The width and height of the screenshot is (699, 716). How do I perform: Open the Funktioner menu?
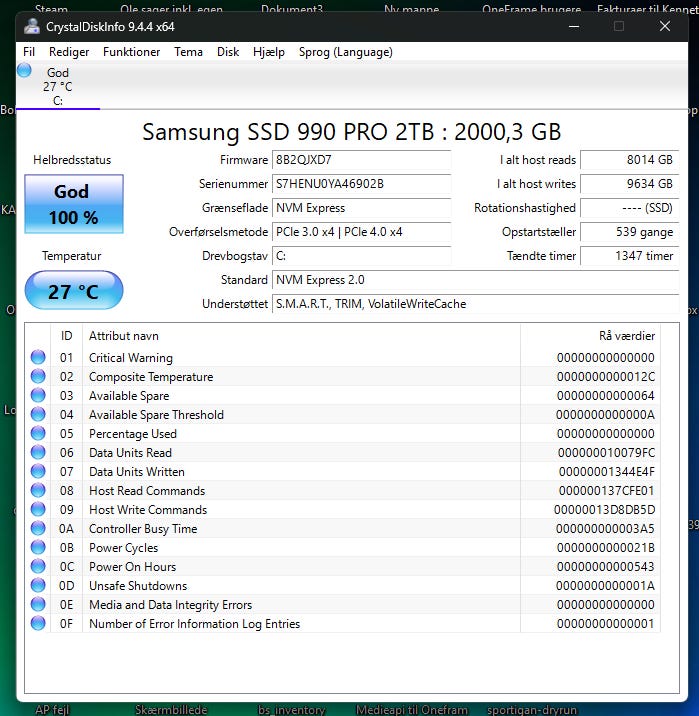pyautogui.click(x=131, y=52)
